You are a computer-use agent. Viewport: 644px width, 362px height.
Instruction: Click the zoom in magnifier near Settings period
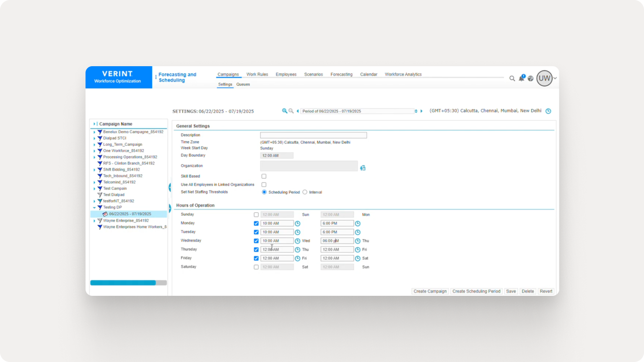pyautogui.click(x=285, y=111)
